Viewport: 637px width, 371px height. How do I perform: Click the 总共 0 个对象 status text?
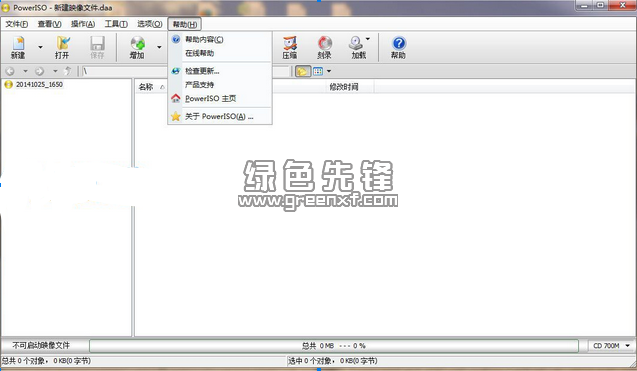pos(46,361)
